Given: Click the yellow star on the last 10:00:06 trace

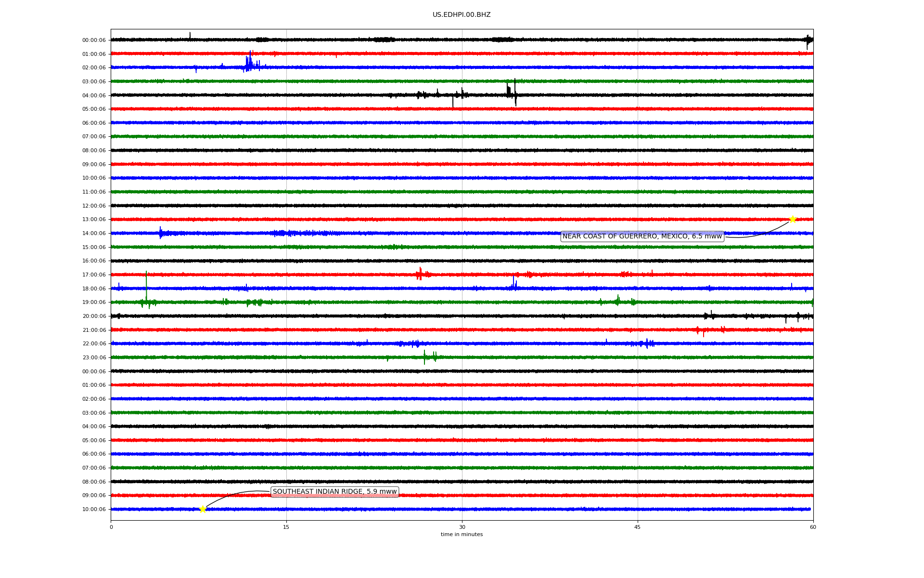Looking at the screenshot, I should pyautogui.click(x=203, y=509).
